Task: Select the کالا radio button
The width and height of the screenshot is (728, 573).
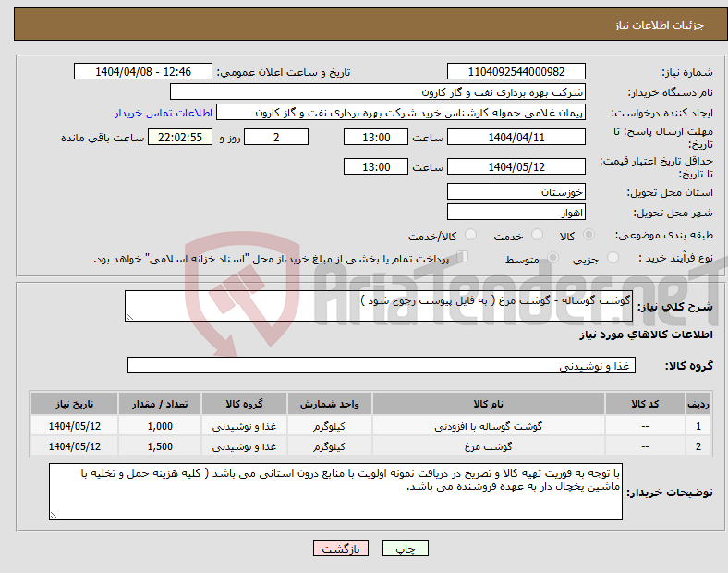Action: pyautogui.click(x=588, y=235)
